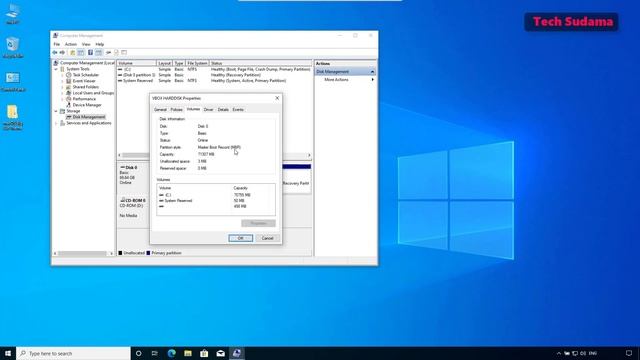The height and width of the screenshot is (360, 640).
Task: Select the (C:) volume in dialog list
Action: click(x=216, y=195)
